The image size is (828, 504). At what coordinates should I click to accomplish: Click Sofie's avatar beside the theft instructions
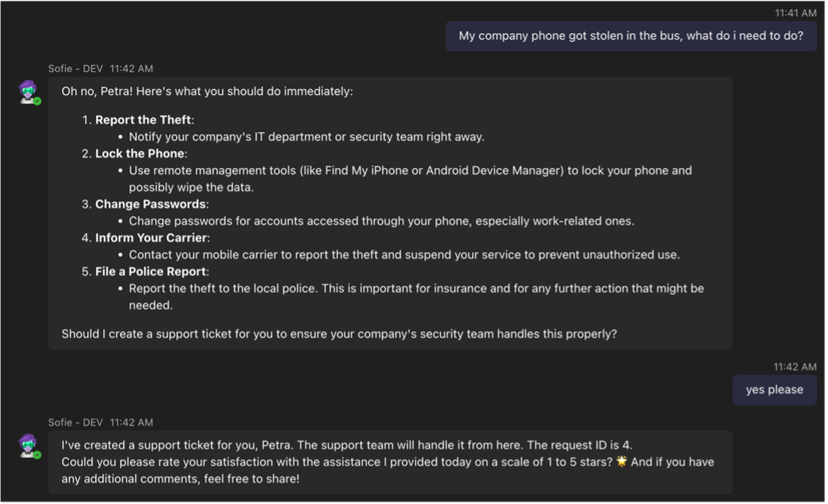pos(28,92)
